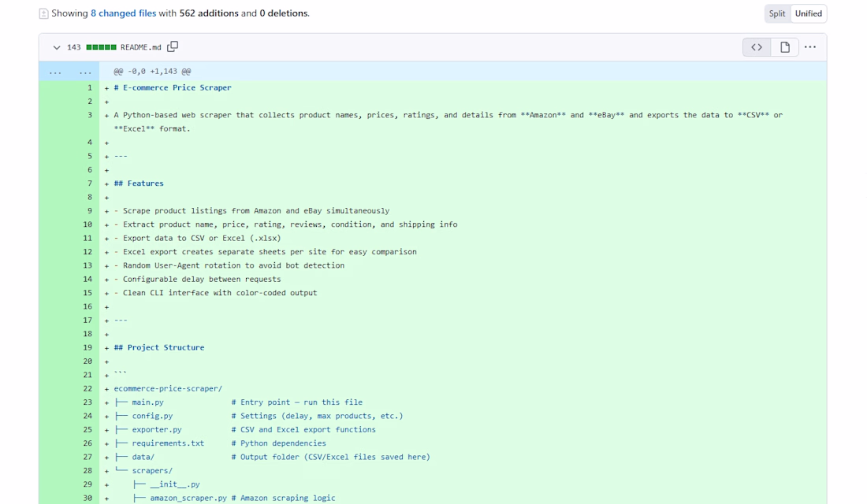
Task: Collapse the README.md file diff
Action: coord(57,47)
